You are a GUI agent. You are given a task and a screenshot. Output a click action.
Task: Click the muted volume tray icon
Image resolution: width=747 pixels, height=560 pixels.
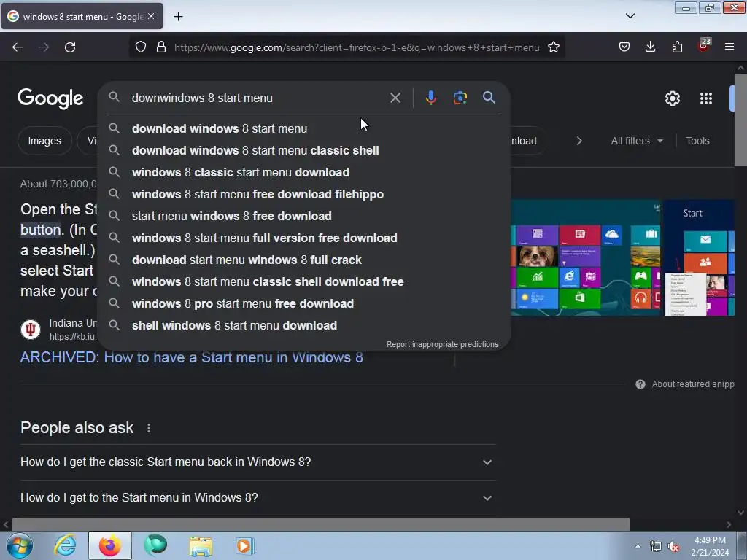click(673, 547)
